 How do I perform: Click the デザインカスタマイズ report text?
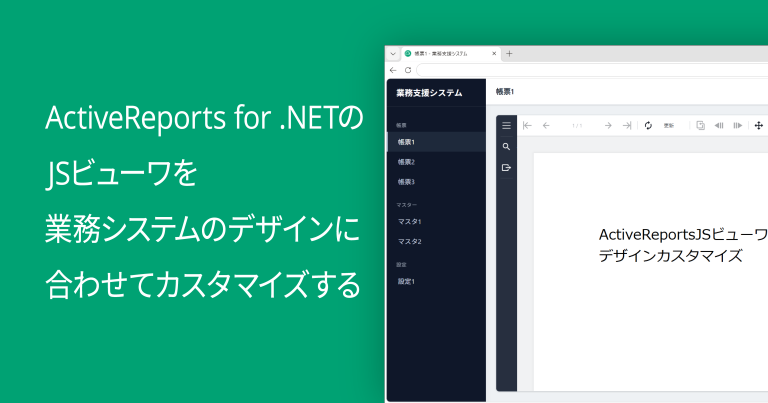tap(671, 256)
